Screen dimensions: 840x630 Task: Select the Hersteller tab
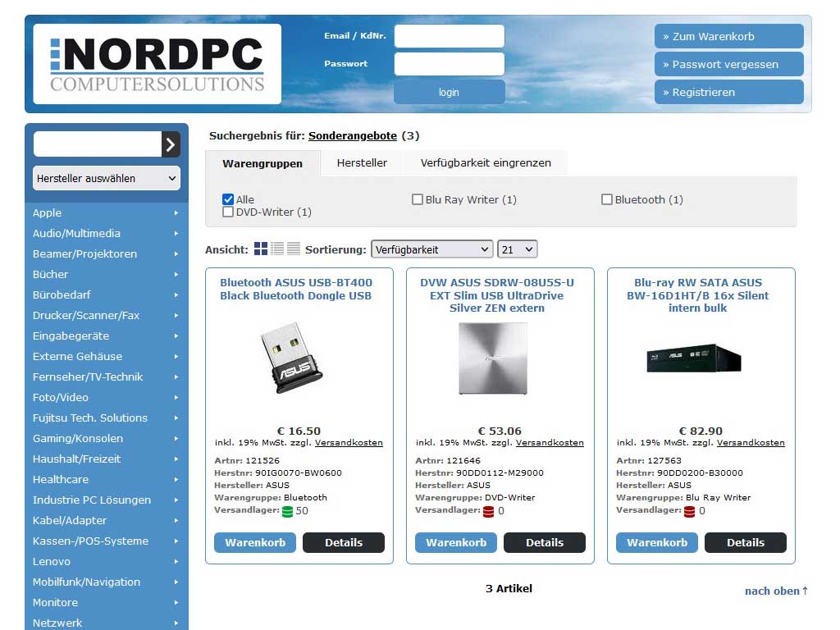(362, 163)
